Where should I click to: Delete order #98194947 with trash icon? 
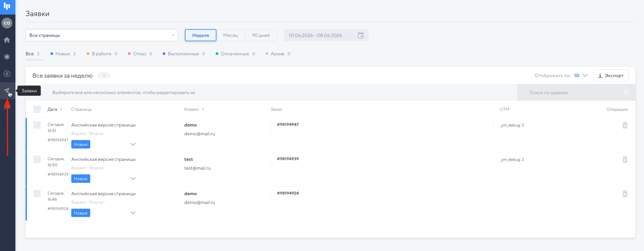(x=625, y=125)
